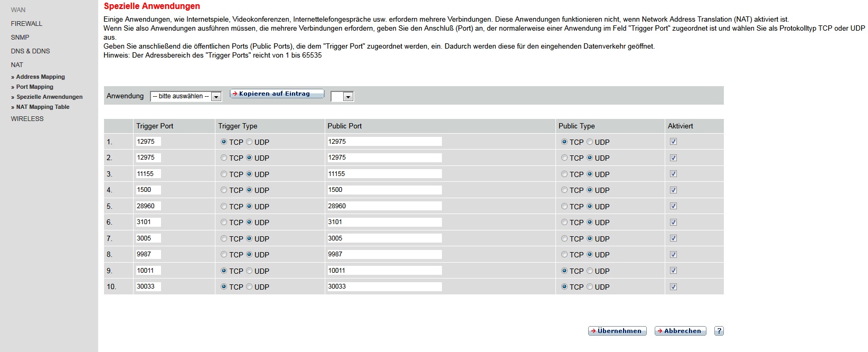
Task: Click Public Port field containing 3005
Action: click(x=384, y=238)
